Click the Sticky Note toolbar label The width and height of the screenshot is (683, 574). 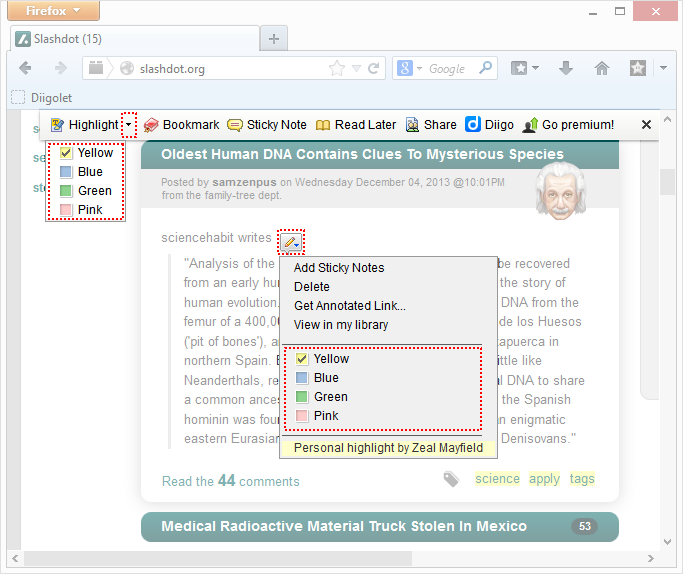(x=277, y=125)
